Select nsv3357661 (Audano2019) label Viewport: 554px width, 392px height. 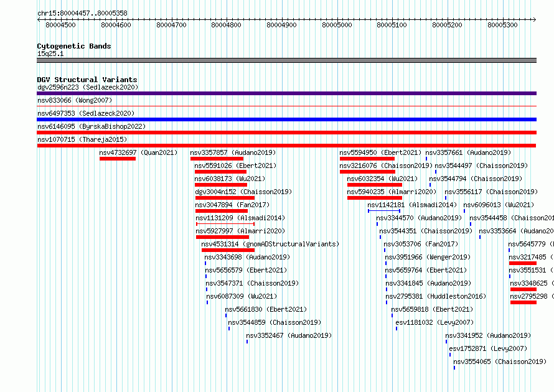tap(468, 152)
